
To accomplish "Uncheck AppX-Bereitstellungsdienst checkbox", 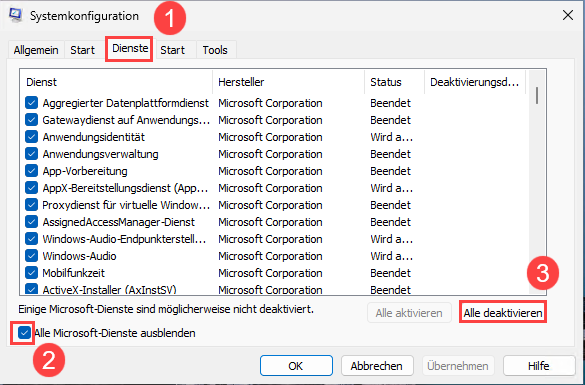I will [31, 188].
